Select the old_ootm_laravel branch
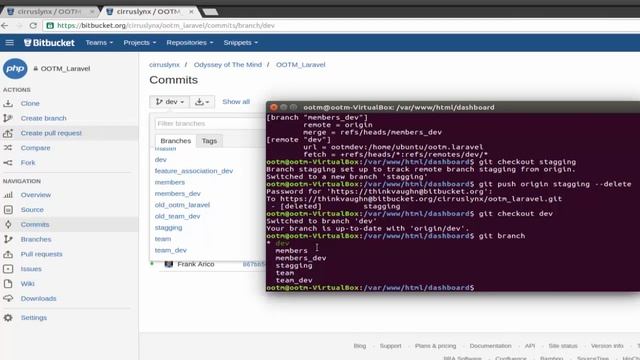 (182, 205)
